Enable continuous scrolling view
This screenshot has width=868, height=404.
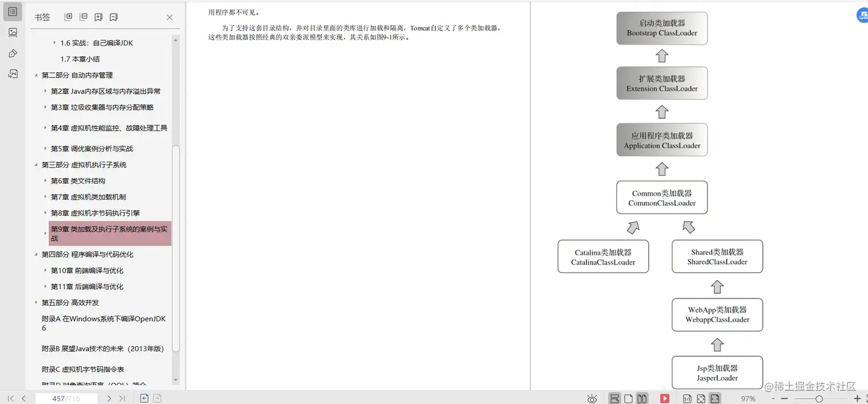(x=614, y=398)
